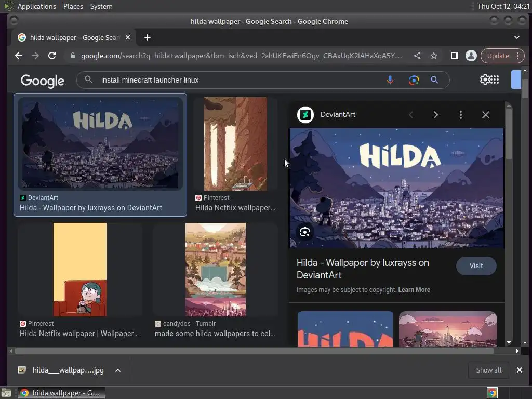Click the Visit button
The image size is (532, 399).
476,265
